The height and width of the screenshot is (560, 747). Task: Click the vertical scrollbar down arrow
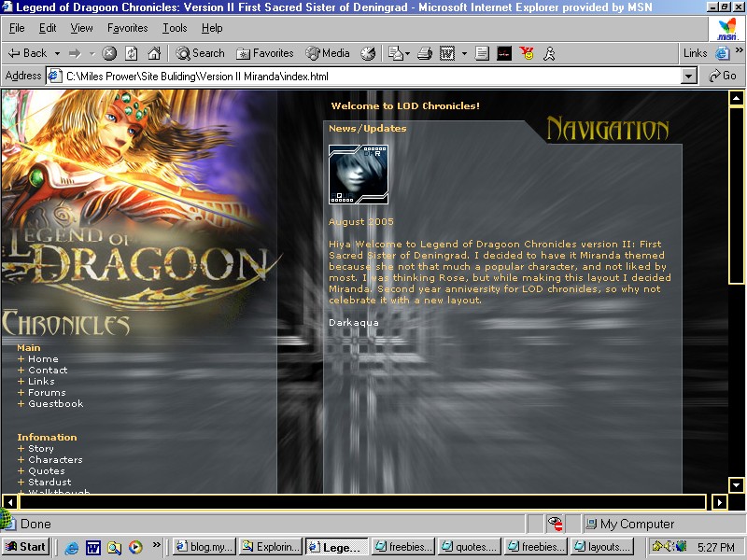(737, 485)
